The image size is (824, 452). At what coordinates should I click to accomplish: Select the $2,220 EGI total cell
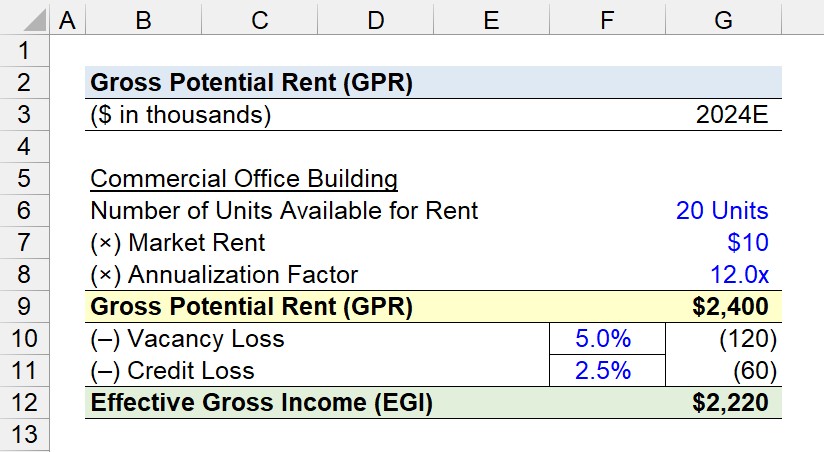[723, 403]
